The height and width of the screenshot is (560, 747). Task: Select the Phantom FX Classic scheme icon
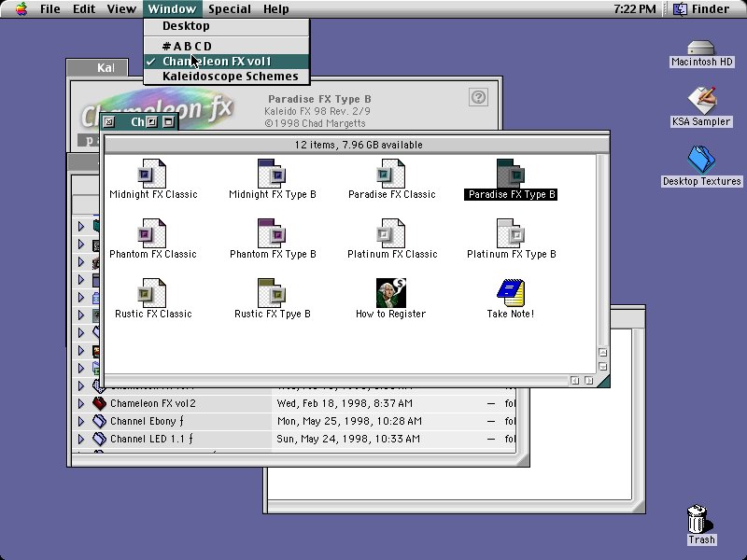152,233
